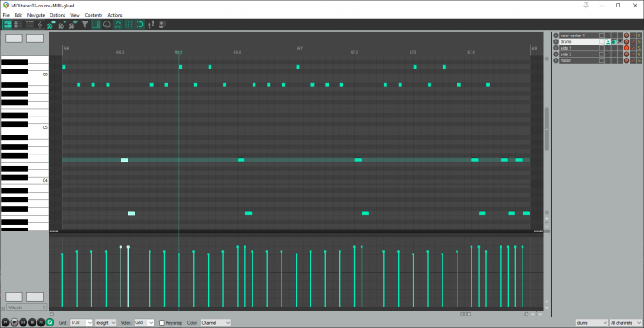
Task: Toggle snap magnet icon in toolbar
Action: pos(140,25)
